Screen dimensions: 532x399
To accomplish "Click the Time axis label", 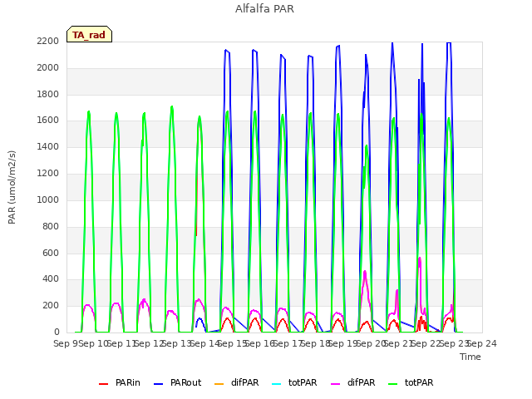I will pyautogui.click(x=470, y=357).
